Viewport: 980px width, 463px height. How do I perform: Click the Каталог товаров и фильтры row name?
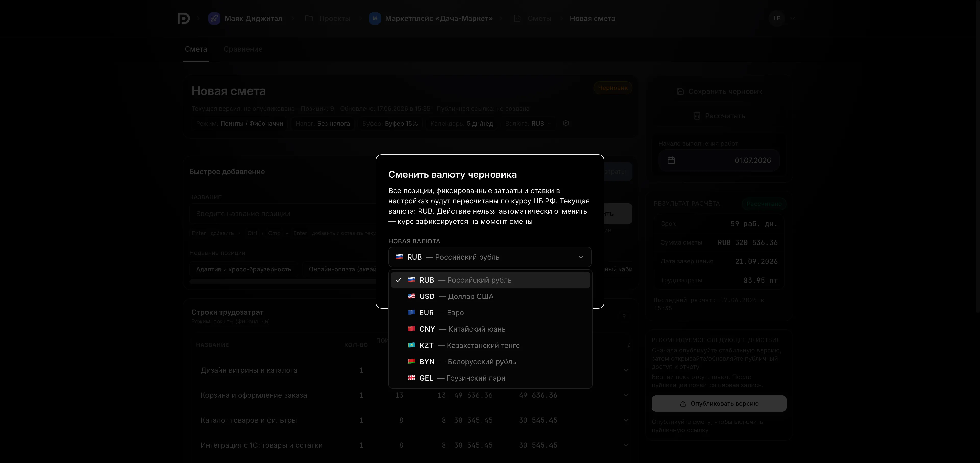pyautogui.click(x=248, y=420)
